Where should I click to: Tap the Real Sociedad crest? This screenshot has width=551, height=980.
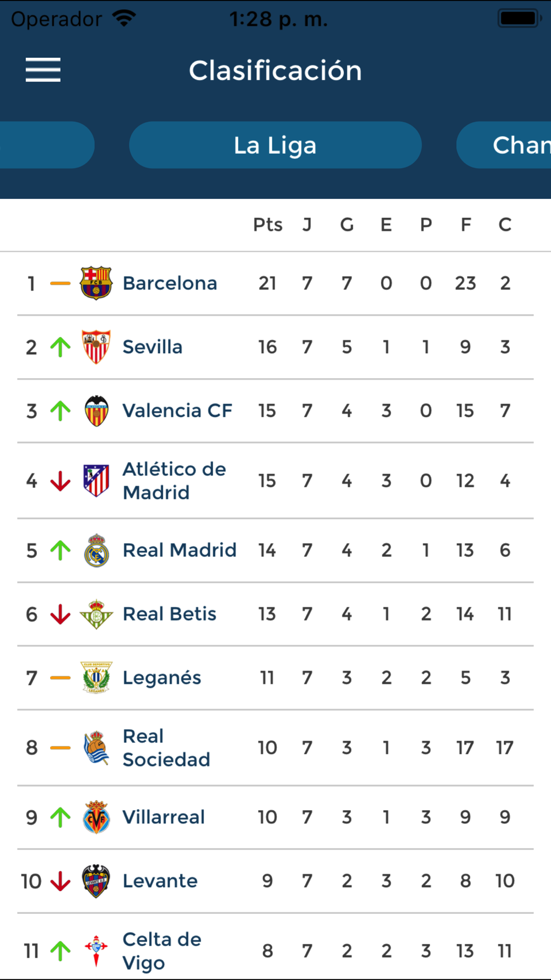[x=96, y=747]
